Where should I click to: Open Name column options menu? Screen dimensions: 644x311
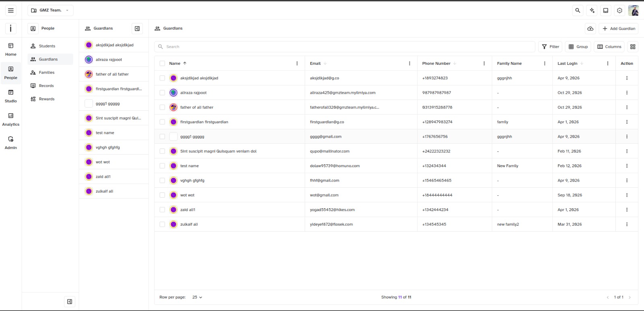pos(297,64)
